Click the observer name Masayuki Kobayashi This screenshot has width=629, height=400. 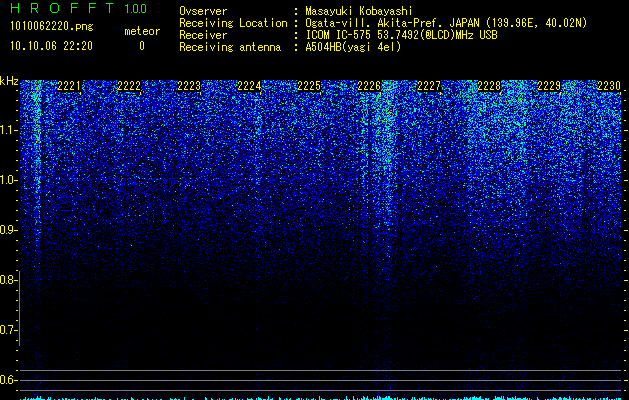359,11
